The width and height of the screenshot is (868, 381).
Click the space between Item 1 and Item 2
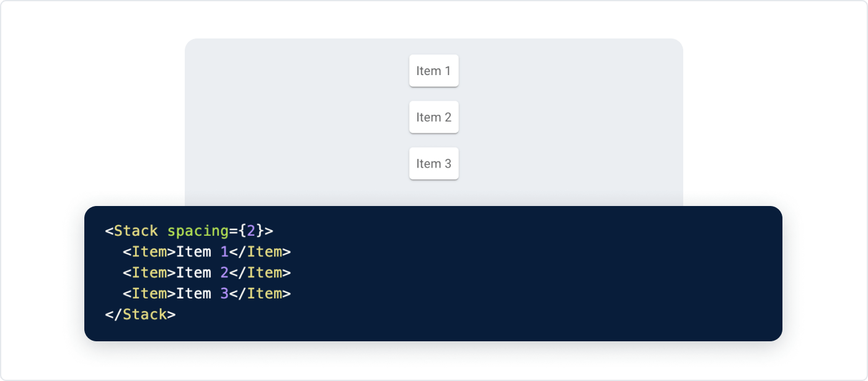[433, 94]
